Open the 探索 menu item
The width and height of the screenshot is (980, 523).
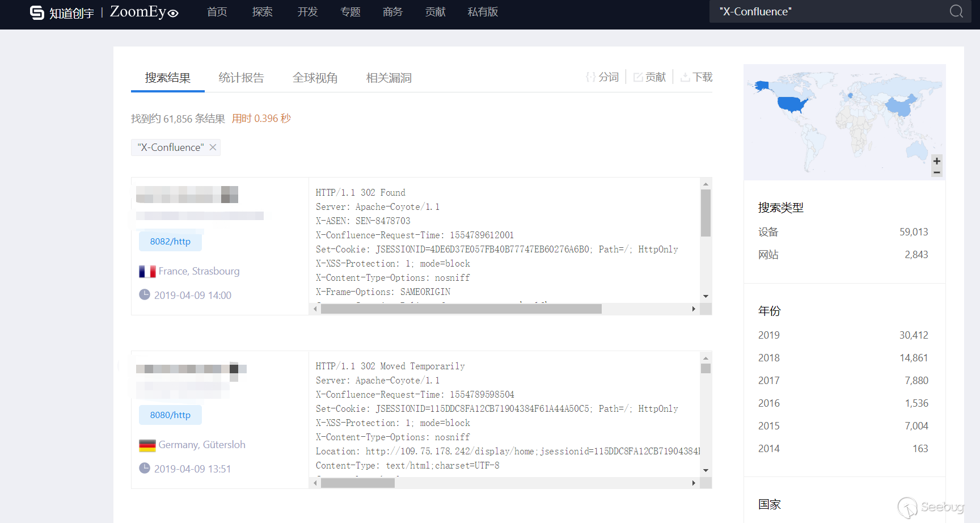[263, 12]
